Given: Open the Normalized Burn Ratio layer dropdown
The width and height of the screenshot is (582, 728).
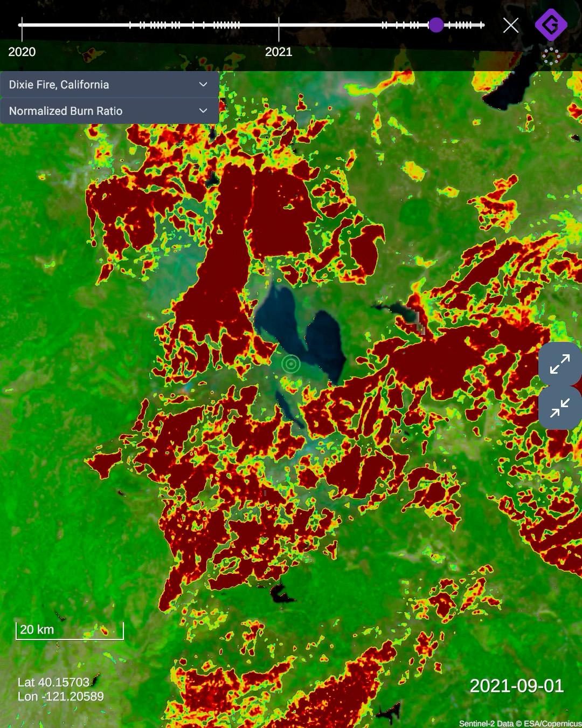Looking at the screenshot, I should click(x=109, y=111).
